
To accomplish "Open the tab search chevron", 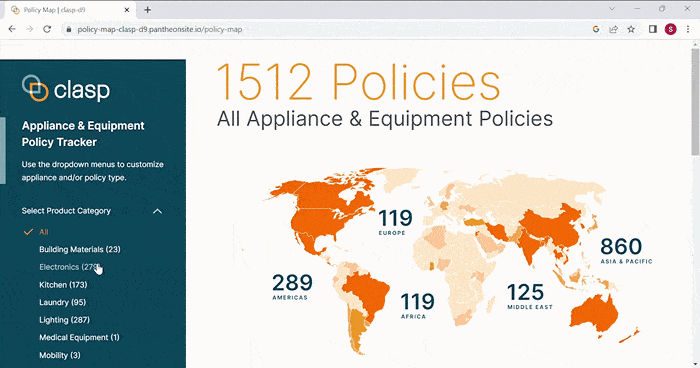I will (612, 8).
